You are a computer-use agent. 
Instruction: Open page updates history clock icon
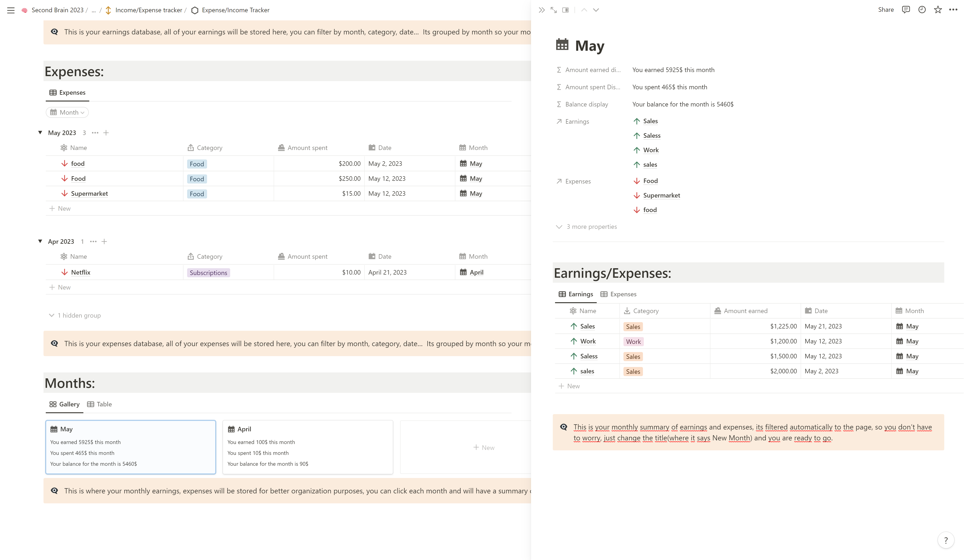tap(922, 10)
